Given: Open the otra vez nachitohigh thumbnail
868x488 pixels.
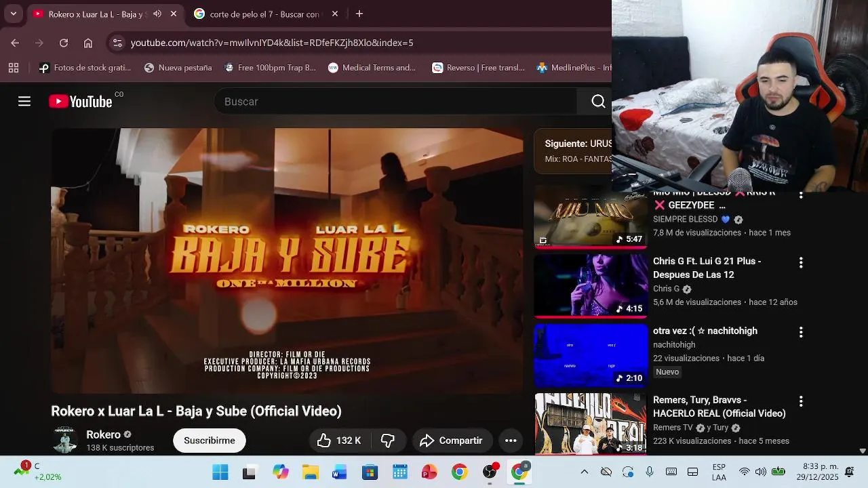Looking at the screenshot, I should pos(591,355).
